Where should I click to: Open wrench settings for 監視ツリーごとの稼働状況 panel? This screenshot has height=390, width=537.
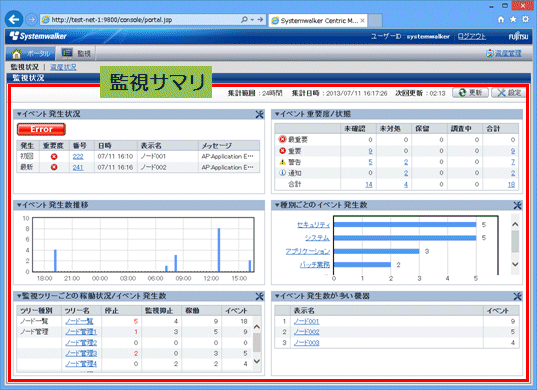pyautogui.click(x=260, y=296)
